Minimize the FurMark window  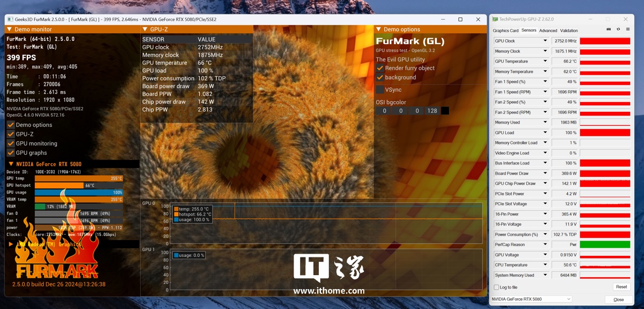(443, 19)
